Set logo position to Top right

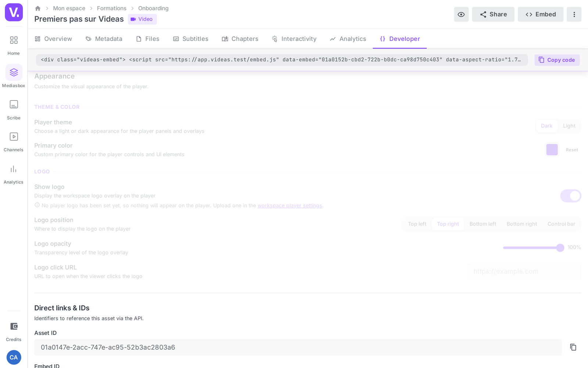[448, 224]
